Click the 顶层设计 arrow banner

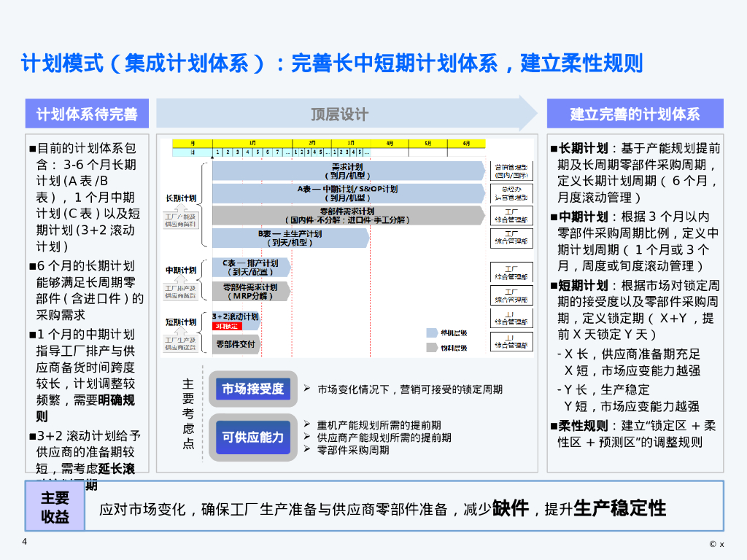[x=340, y=114]
